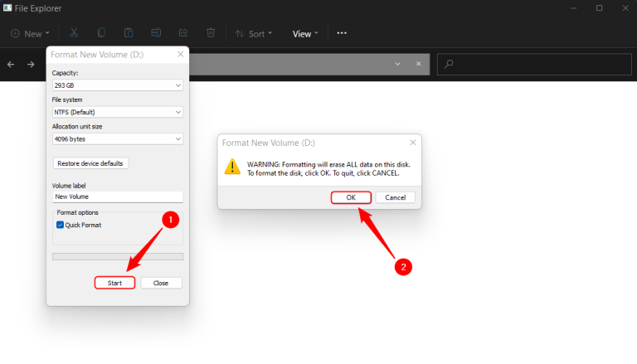The height and width of the screenshot is (364, 637).
Task: Click the Share icon in toolbar
Action: pos(183,33)
